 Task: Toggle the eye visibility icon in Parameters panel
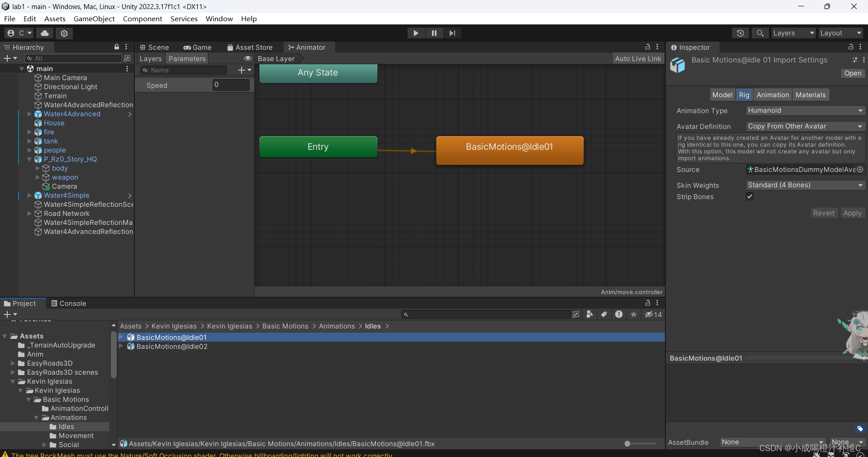pos(247,58)
